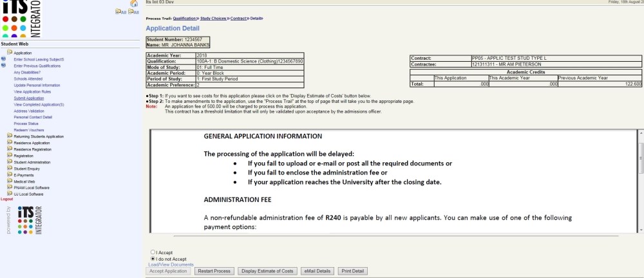Click the collapse All folders icon

(132, 12)
